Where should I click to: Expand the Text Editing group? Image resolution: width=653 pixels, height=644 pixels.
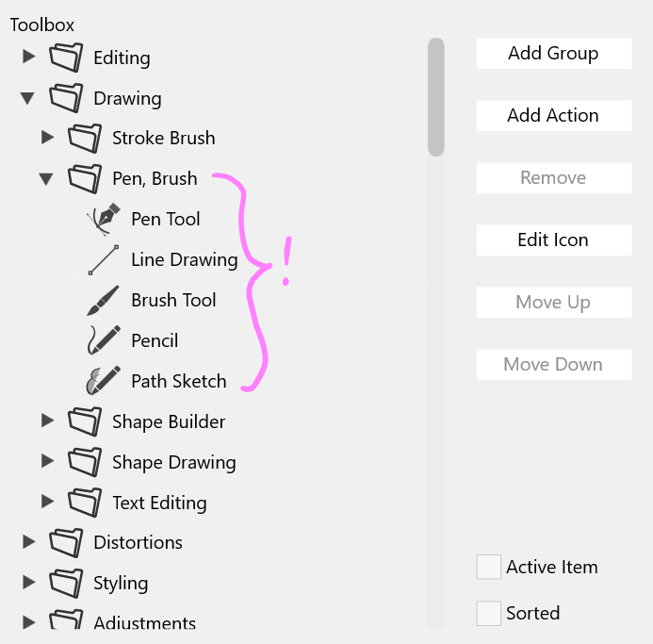click(47, 502)
